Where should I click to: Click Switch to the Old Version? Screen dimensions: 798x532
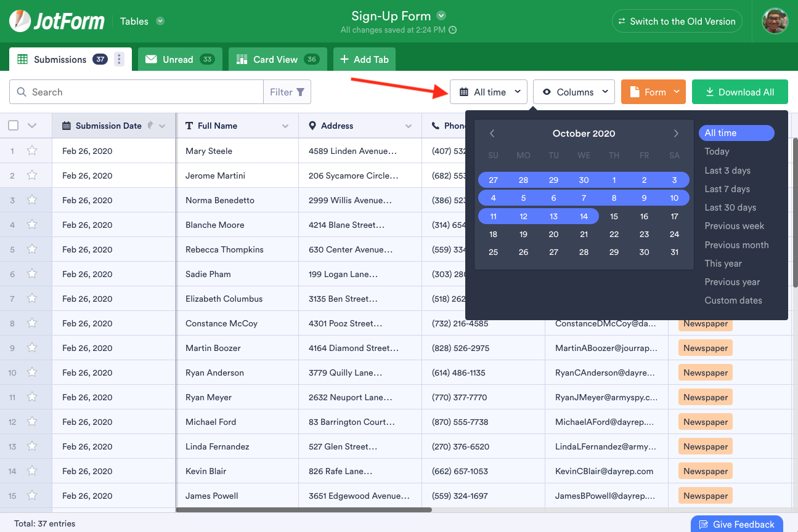point(677,21)
